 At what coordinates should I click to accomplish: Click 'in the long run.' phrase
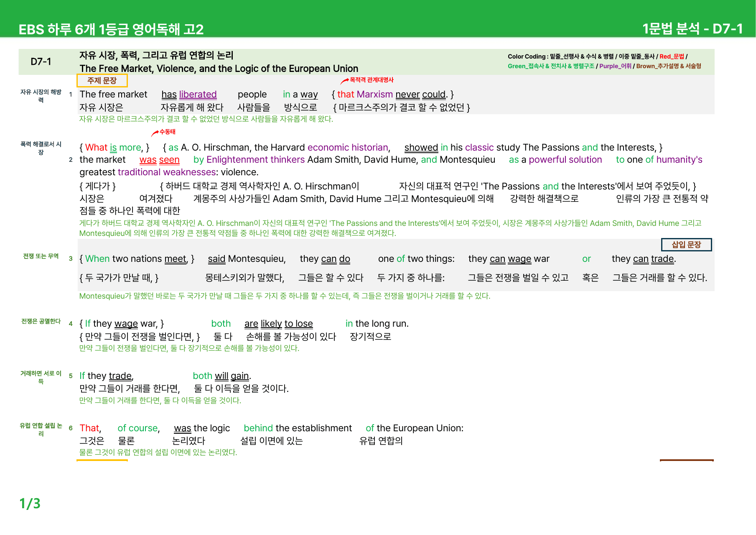[x=377, y=324]
